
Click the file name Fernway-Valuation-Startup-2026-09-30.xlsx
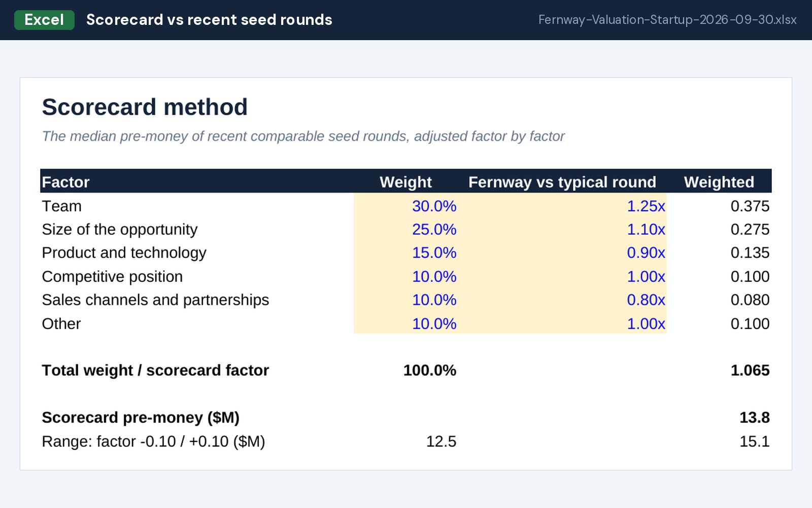[x=667, y=20]
